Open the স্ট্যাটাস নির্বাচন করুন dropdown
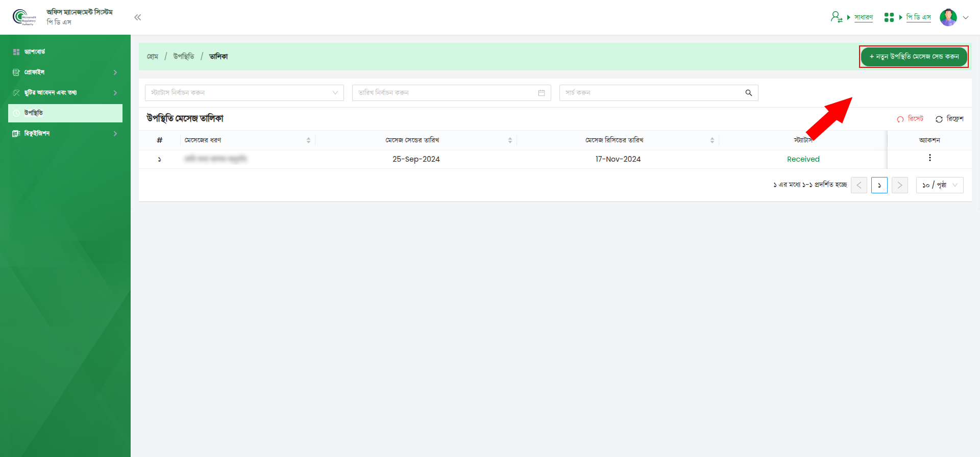The image size is (980, 457). click(x=244, y=93)
